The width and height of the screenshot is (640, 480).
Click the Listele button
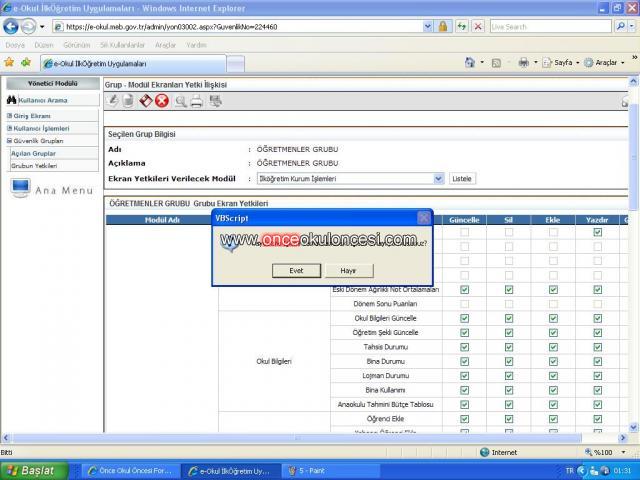click(x=462, y=179)
